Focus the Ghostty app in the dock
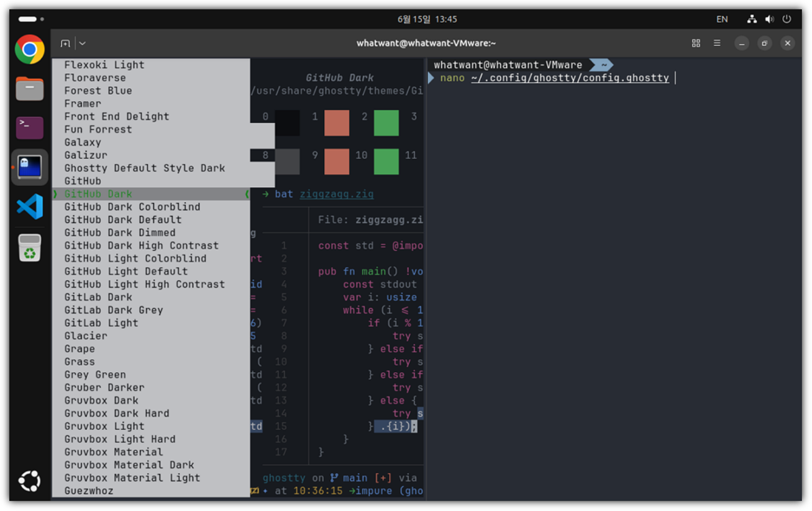This screenshot has width=812, height=511. point(29,167)
